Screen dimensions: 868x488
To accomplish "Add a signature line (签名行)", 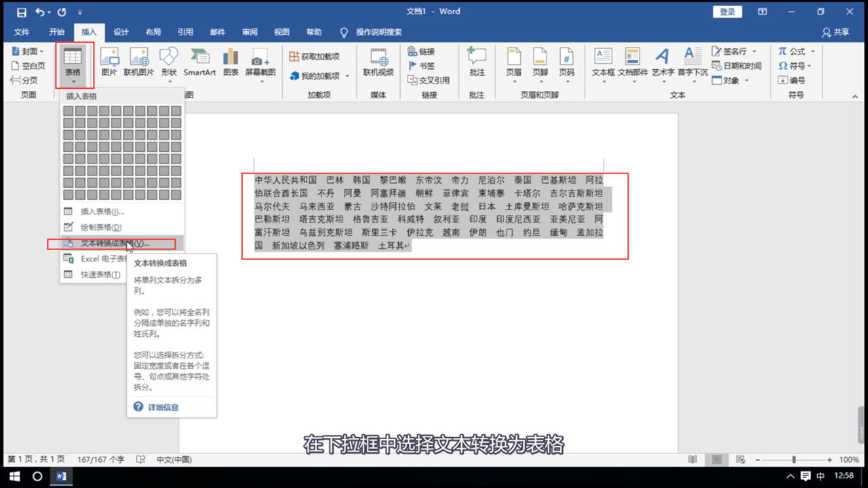I will coord(734,52).
